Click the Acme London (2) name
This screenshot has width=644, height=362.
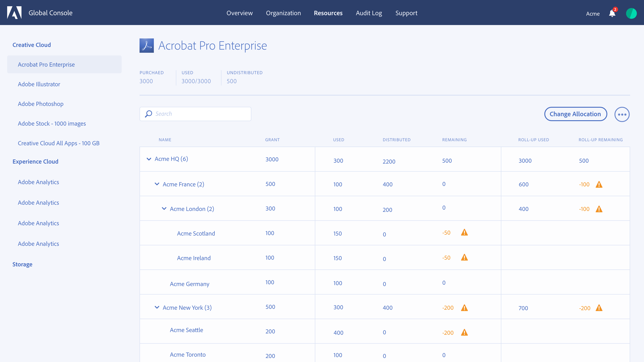pyautogui.click(x=192, y=209)
